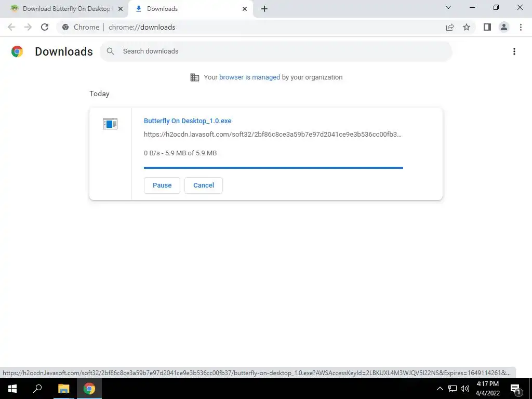Close the Downloads tab

coord(245,9)
